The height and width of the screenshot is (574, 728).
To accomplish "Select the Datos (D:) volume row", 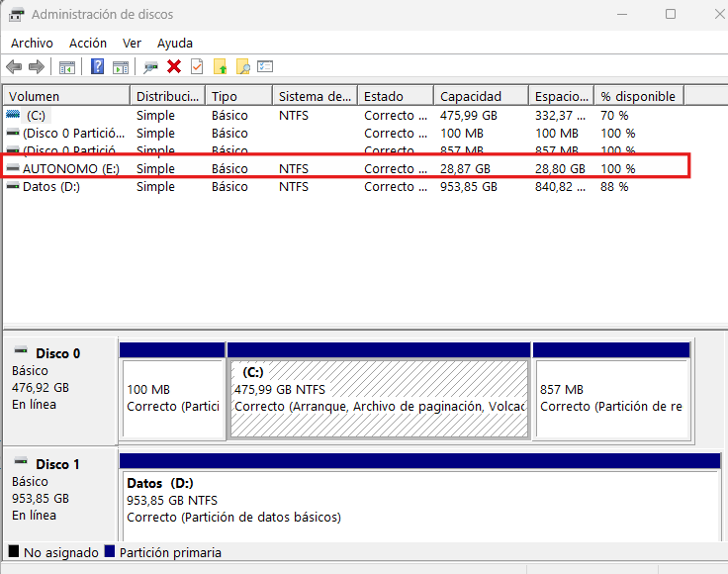I will click(x=343, y=187).
